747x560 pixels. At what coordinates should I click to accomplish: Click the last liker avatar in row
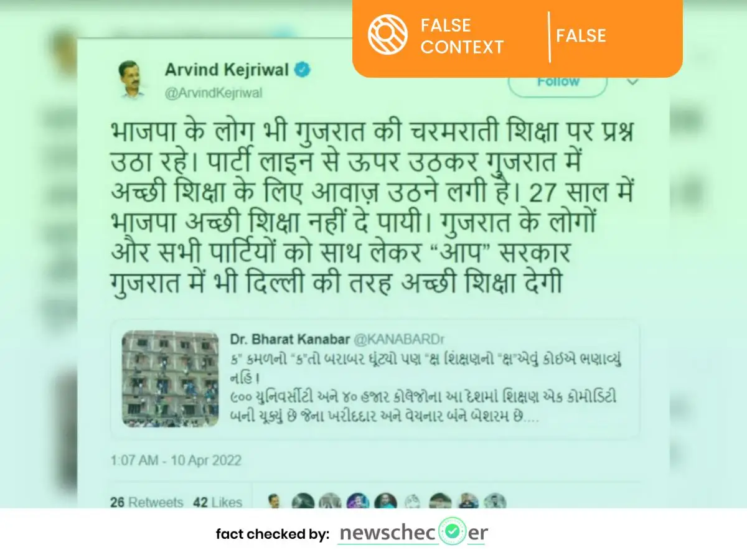pos(495,502)
